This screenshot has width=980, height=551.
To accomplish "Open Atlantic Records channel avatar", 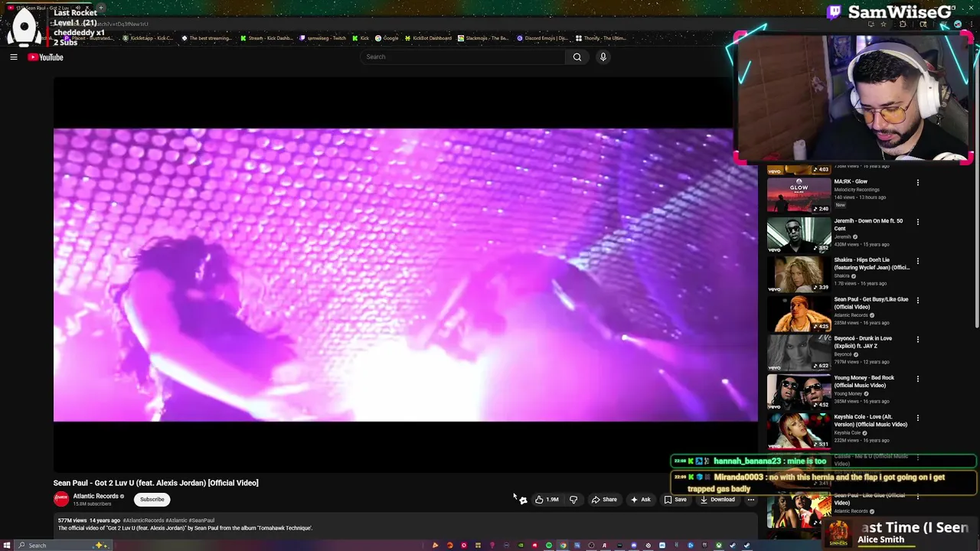I will 61,499.
